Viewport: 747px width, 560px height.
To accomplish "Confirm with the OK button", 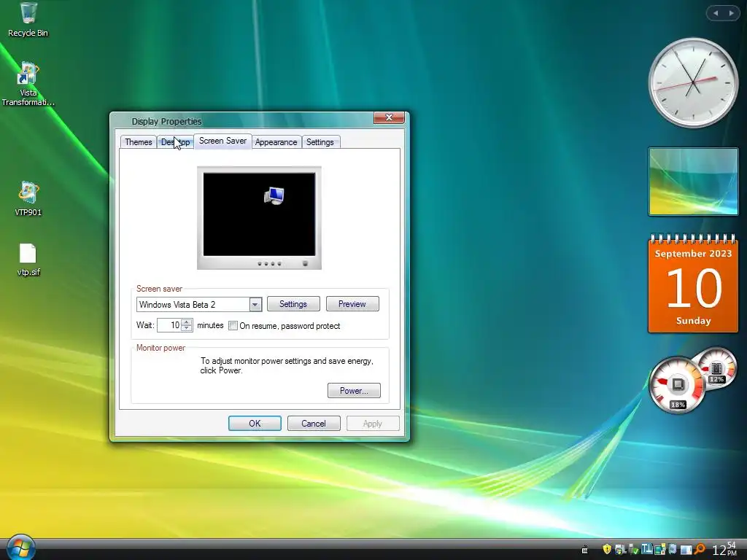I will pos(255,424).
